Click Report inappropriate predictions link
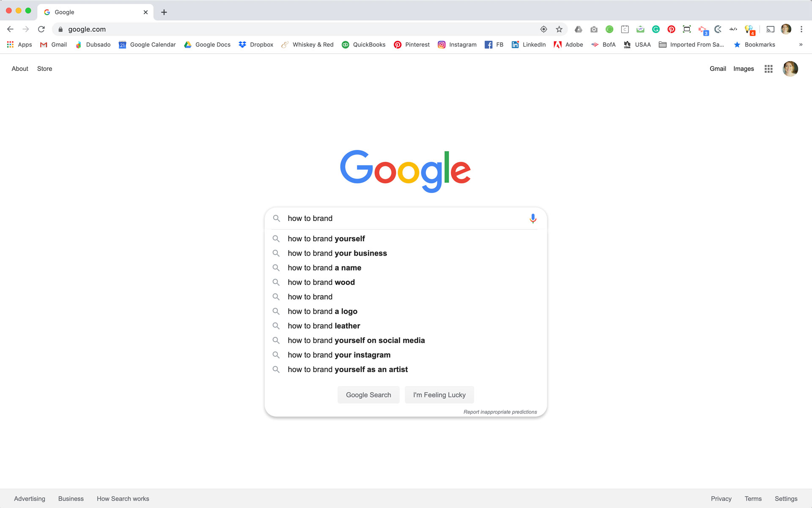 pos(500,411)
